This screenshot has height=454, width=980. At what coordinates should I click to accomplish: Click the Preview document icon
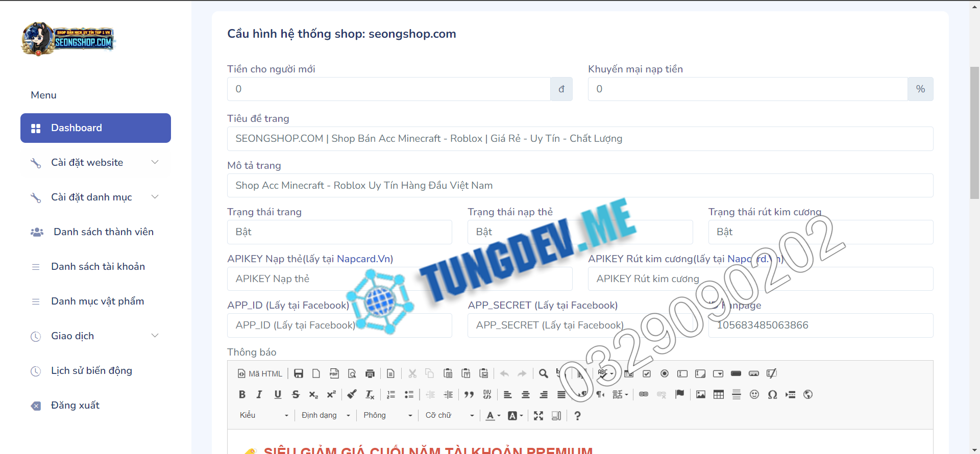(x=352, y=373)
